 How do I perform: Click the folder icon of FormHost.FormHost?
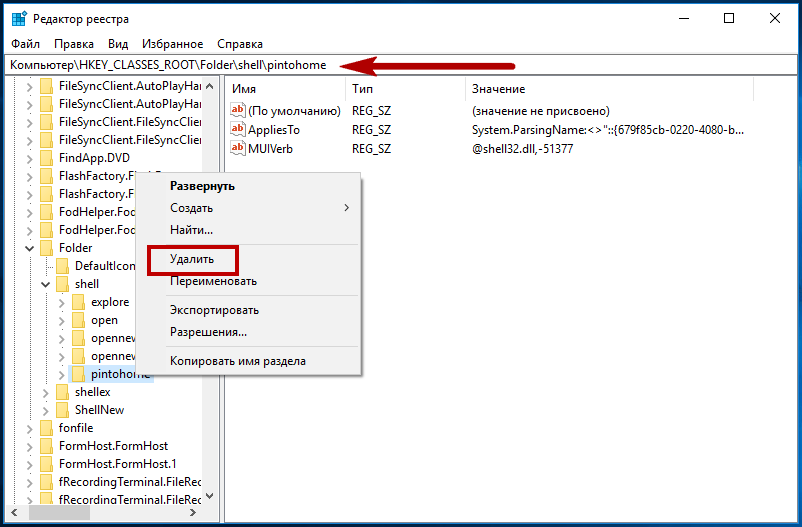47,446
